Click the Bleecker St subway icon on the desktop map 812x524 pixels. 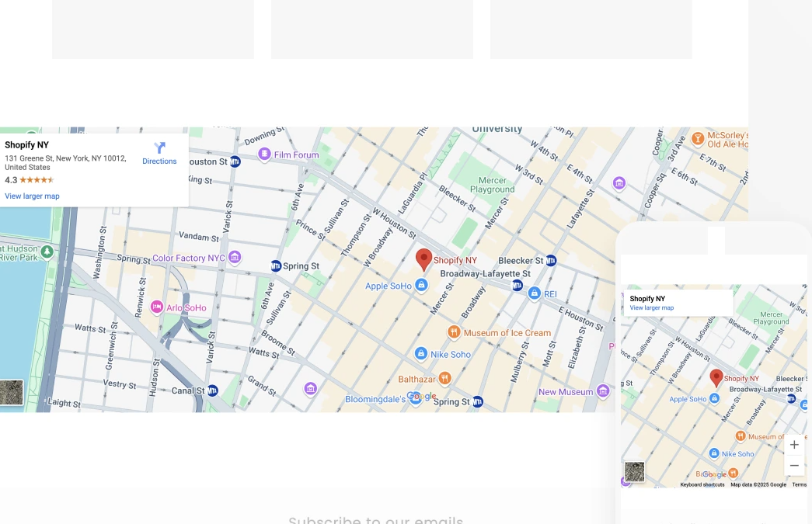[x=551, y=261]
